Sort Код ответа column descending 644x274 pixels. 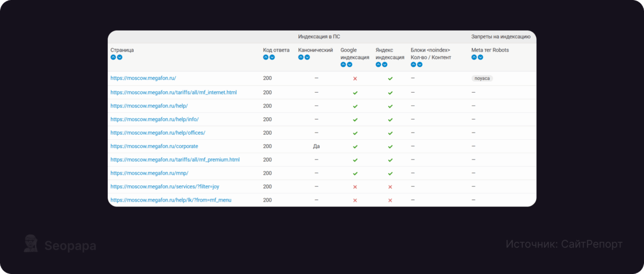click(x=272, y=57)
